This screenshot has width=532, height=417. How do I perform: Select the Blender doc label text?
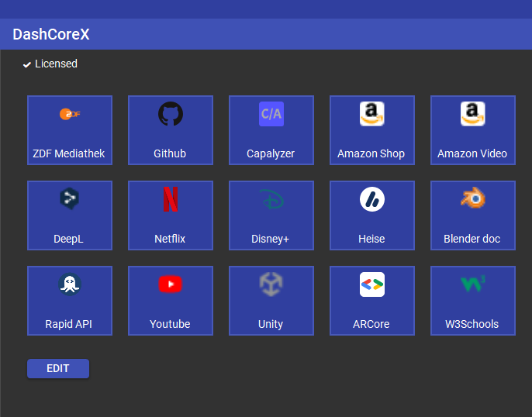[472, 239]
